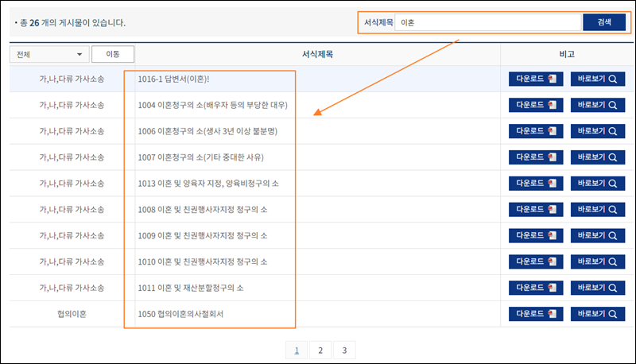636x364 pixels.
Task: Open title 1004 이혼청구의 소(배우자 등의 부당한 대우)
Action: coord(212,105)
